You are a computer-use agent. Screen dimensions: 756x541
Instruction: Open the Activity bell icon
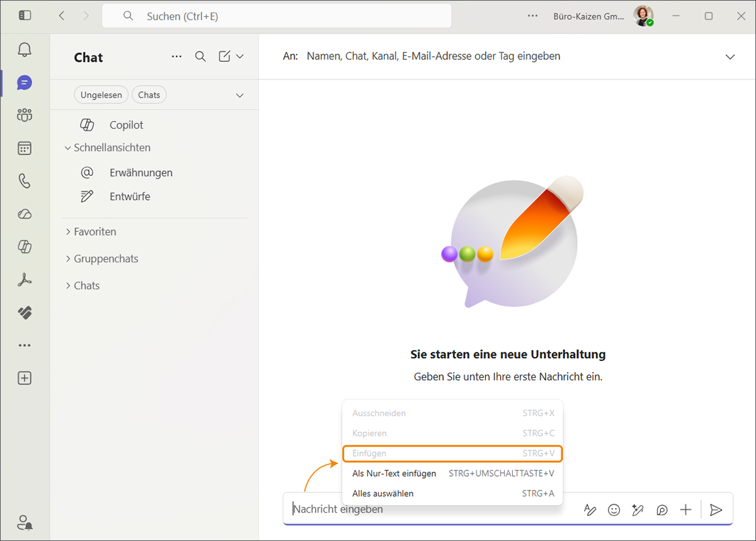coord(25,50)
